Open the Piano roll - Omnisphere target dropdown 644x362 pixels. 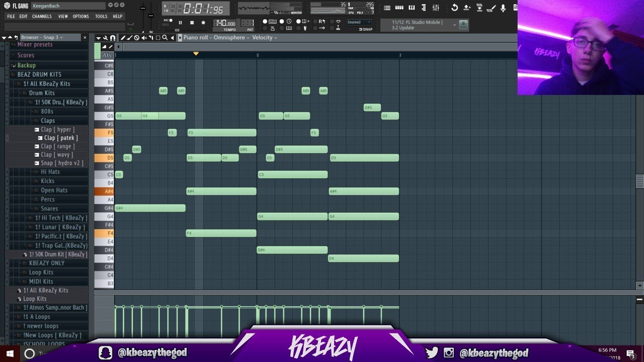(216, 38)
